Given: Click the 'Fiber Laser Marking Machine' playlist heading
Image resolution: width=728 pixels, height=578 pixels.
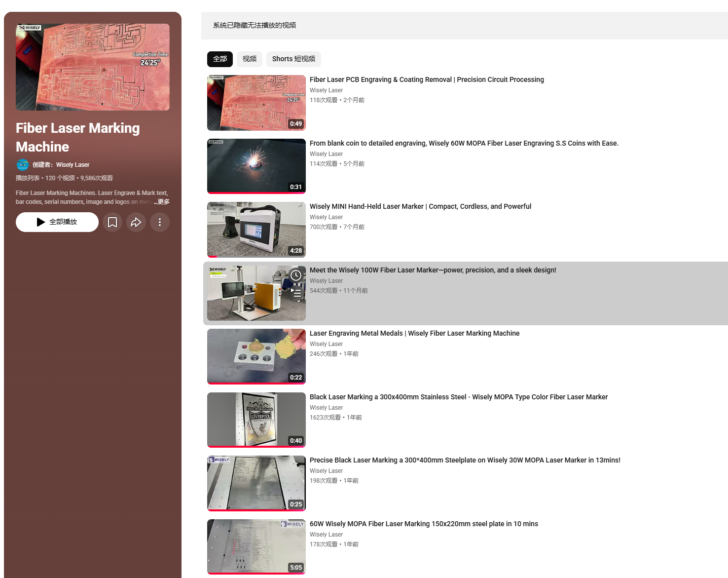Looking at the screenshot, I should (x=77, y=137).
